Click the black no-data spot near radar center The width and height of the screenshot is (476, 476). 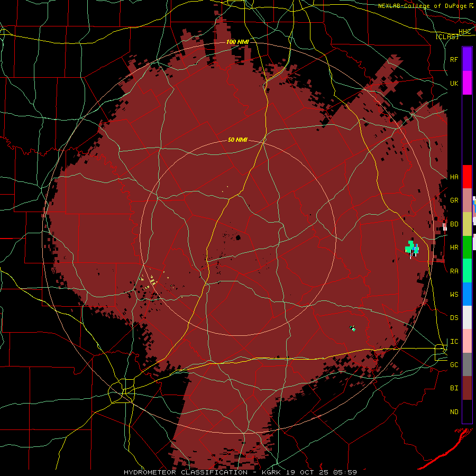(239, 237)
